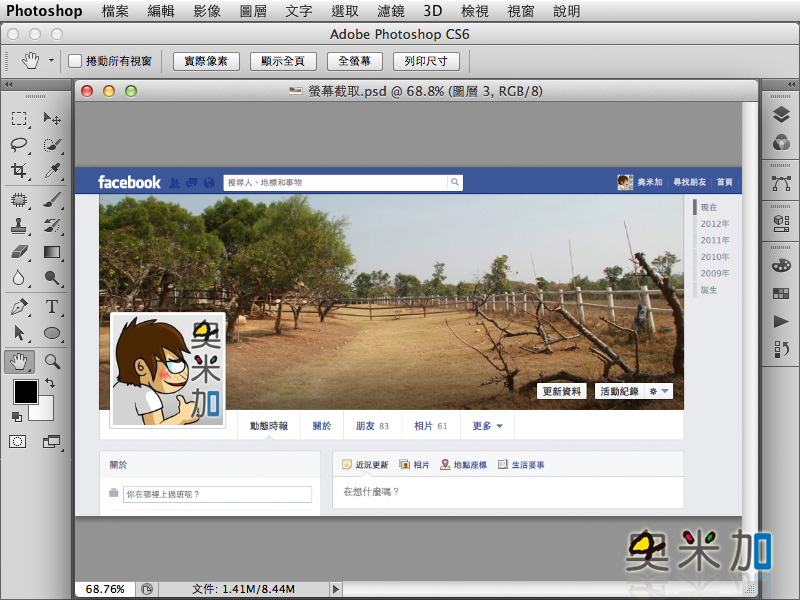Enable 捲動所有視窗 checkbox

coord(75,61)
